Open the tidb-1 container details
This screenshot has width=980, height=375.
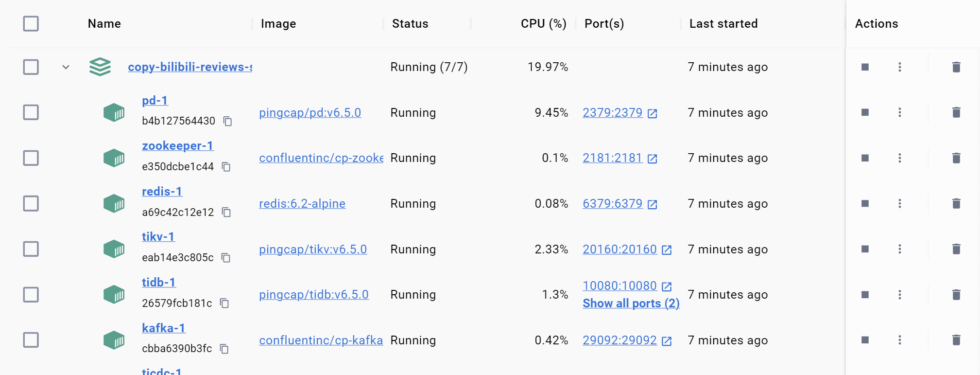tap(158, 282)
